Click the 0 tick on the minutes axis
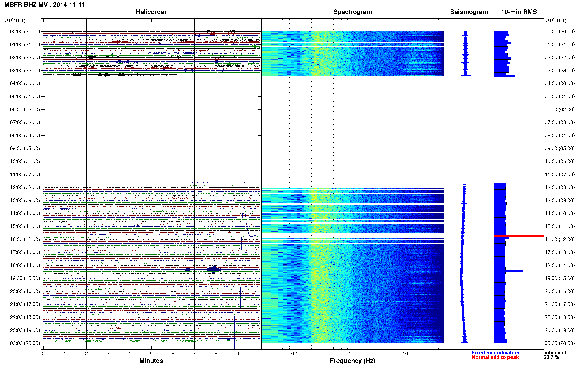Screen dimensions: 588x368 (43, 354)
